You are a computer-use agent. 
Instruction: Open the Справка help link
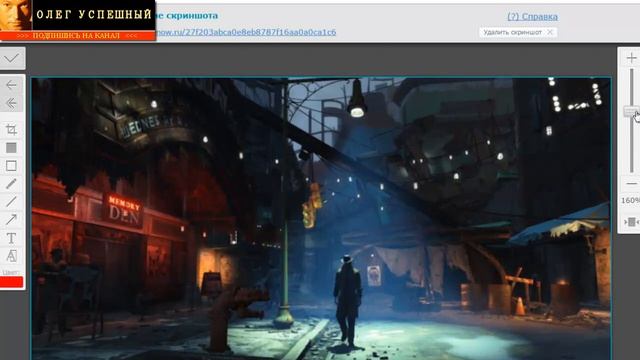[x=532, y=17]
